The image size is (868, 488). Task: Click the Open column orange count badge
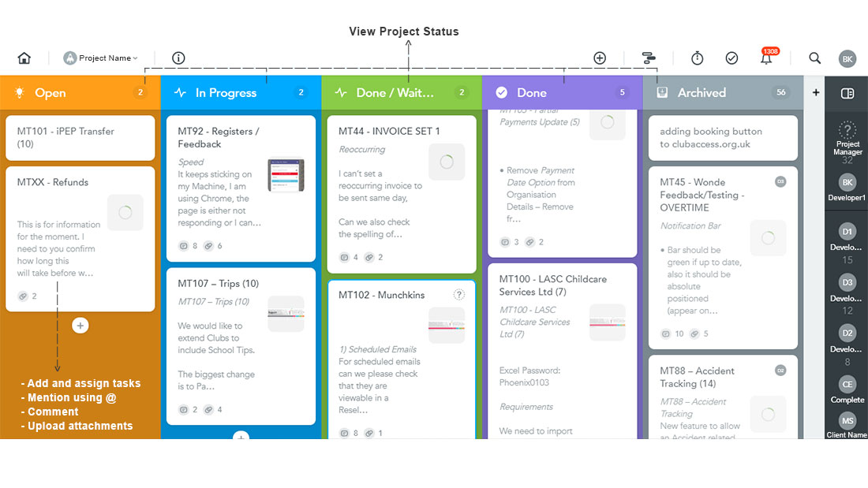[x=140, y=92]
